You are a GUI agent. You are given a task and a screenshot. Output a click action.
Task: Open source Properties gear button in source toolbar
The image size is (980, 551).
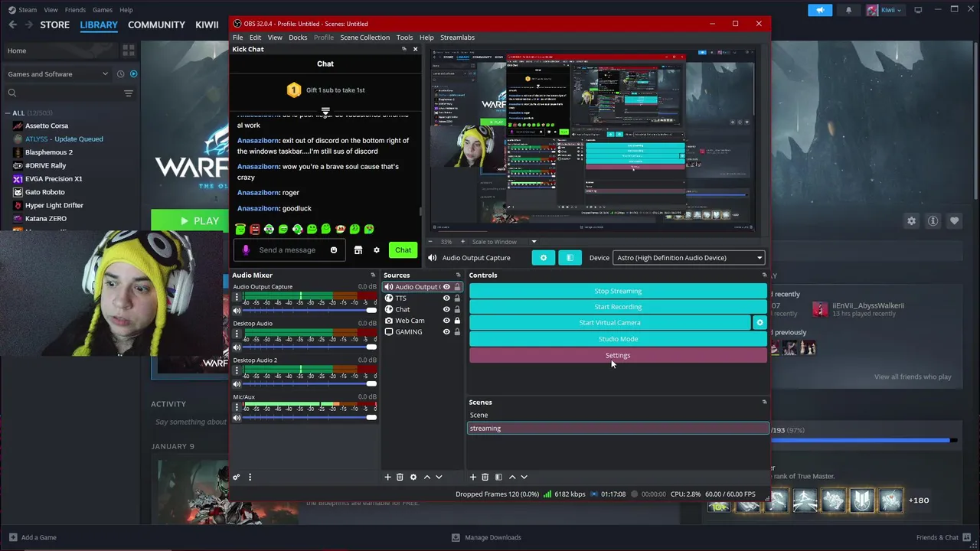(544, 258)
